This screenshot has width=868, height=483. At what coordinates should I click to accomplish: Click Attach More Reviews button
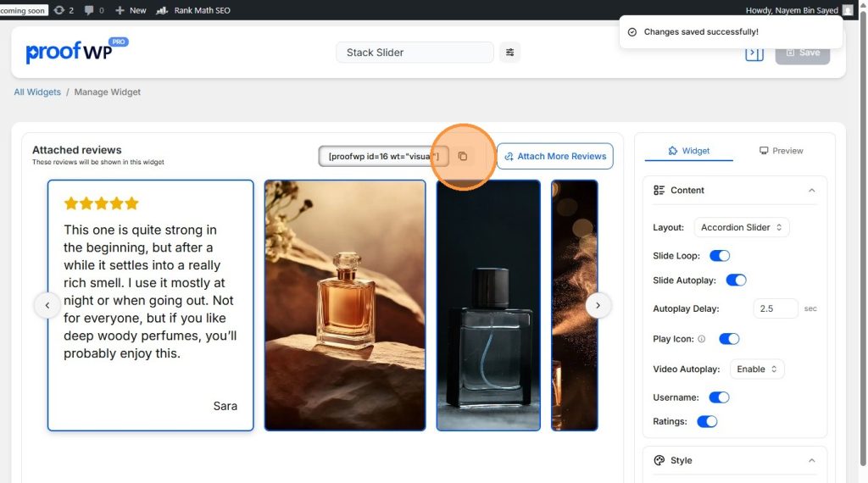pyautogui.click(x=555, y=157)
